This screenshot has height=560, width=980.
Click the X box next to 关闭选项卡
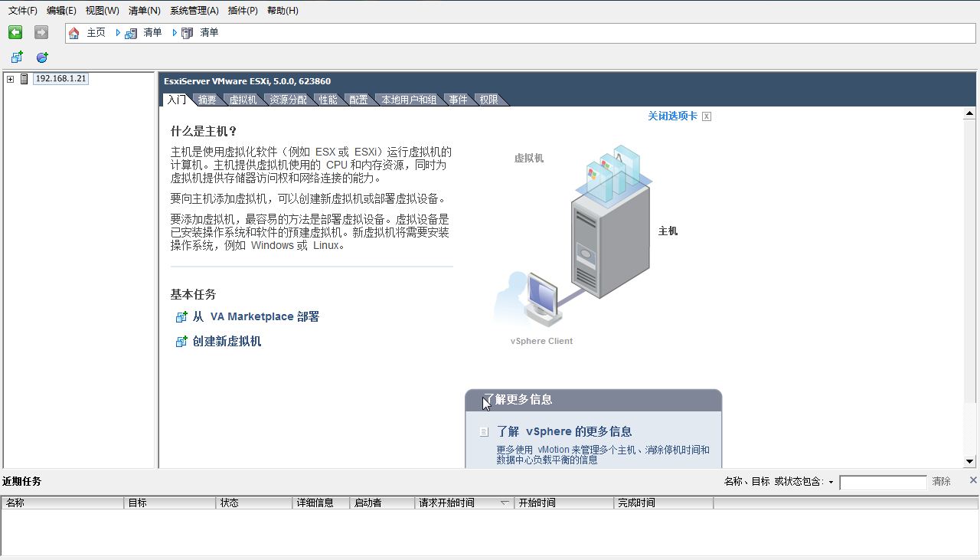(707, 116)
